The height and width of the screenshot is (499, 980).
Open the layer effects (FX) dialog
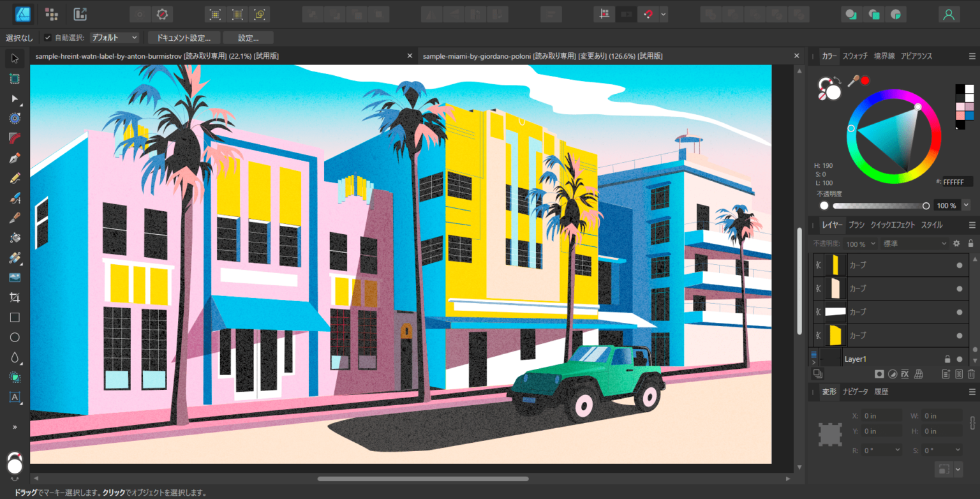click(906, 374)
